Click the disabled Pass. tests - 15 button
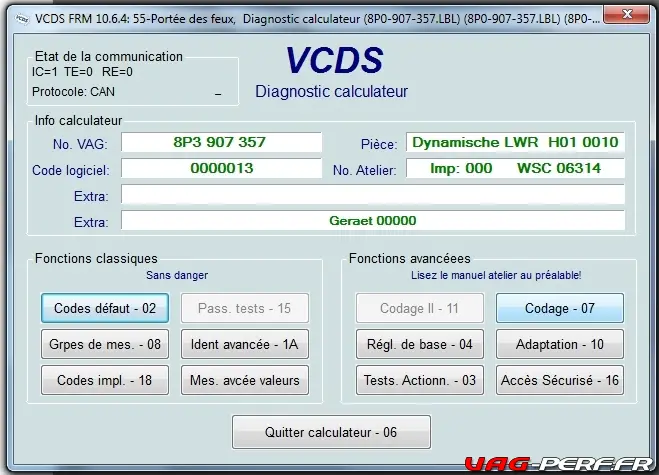This screenshot has height=475, width=659. tap(245, 308)
